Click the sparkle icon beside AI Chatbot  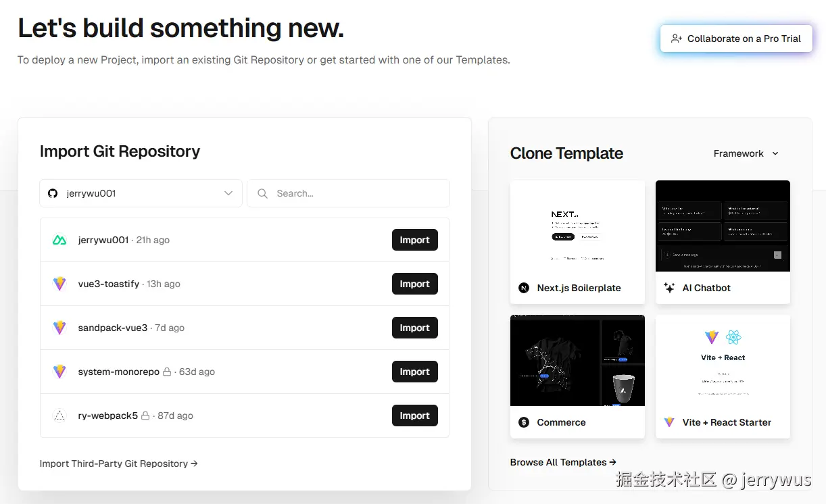669,288
